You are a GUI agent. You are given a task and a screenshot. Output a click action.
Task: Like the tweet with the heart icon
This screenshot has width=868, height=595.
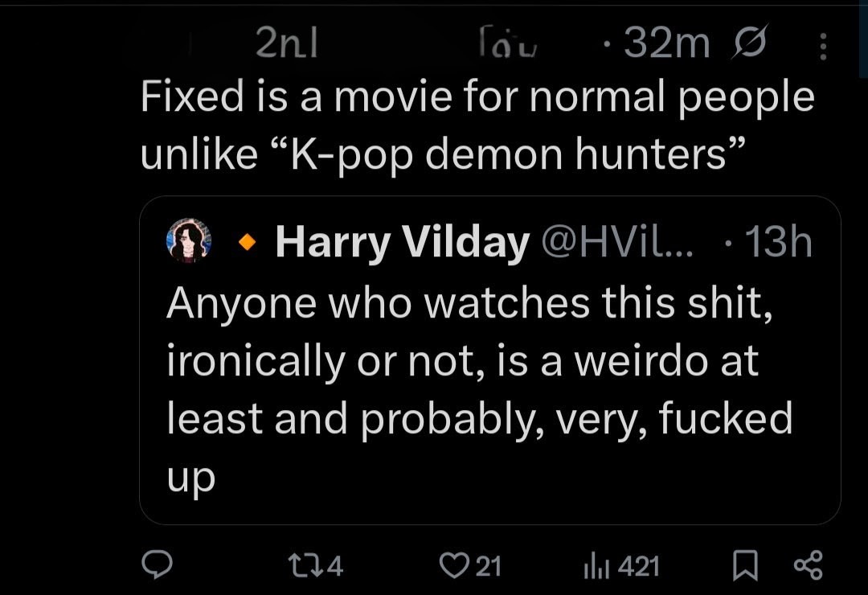[x=455, y=566]
